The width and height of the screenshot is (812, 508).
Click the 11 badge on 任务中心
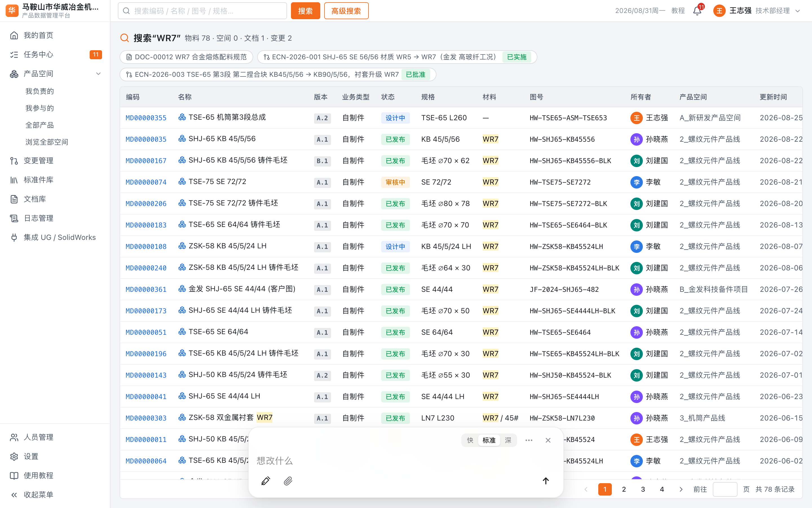(96, 54)
